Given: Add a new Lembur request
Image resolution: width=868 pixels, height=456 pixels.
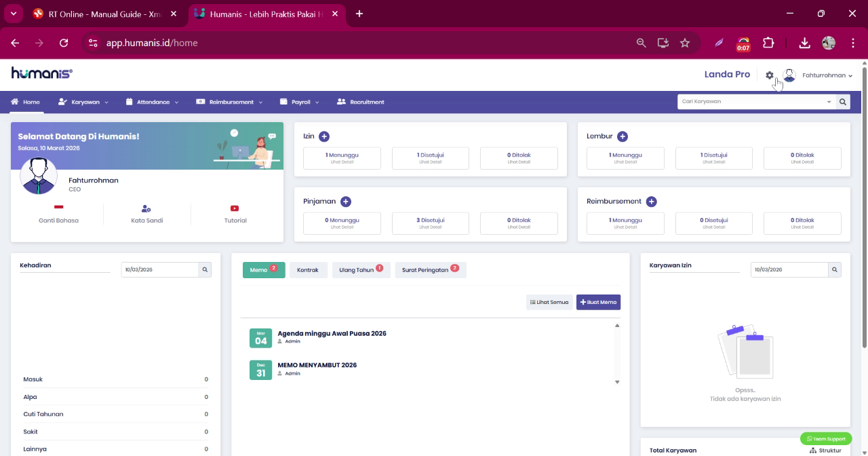Looking at the screenshot, I should coord(623,136).
